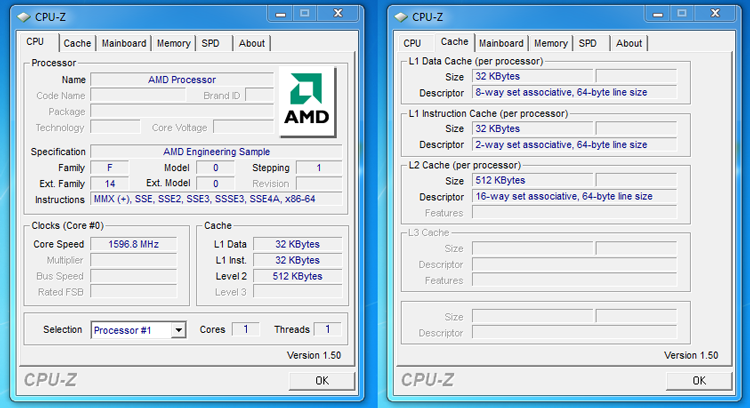750x408 pixels.
Task: Select SPD tab in right window
Action: [x=588, y=43]
